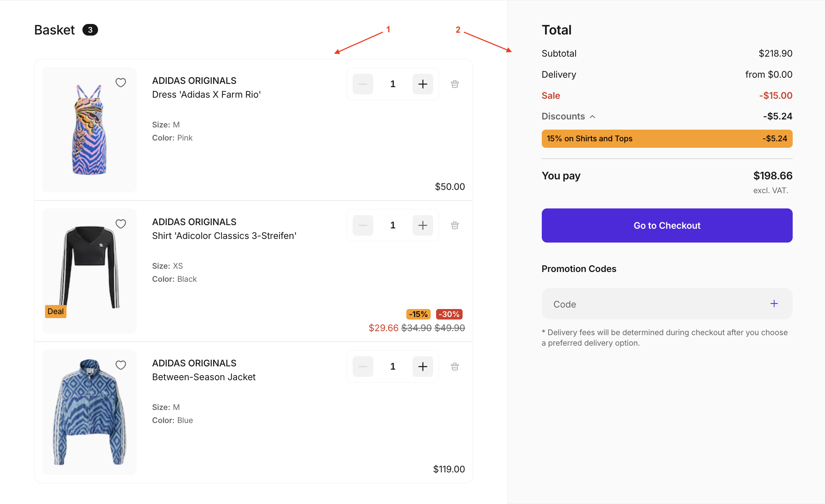
Task: Click the Shirt 'Adicolor Classics 3-Streifen' title
Action: coord(224,236)
